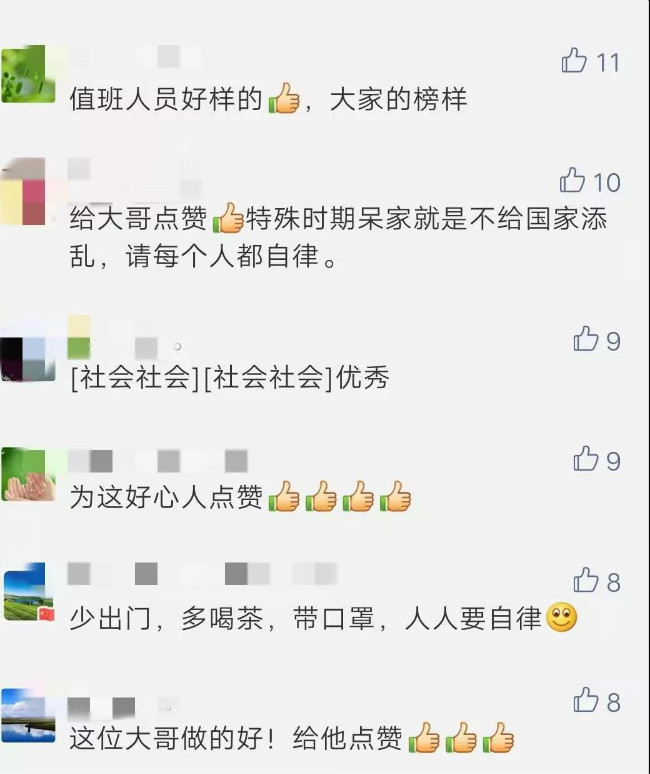Image resolution: width=650 pixels, height=774 pixels.
Task: Like the 这位大哥做的好 comment
Action: 586,699
